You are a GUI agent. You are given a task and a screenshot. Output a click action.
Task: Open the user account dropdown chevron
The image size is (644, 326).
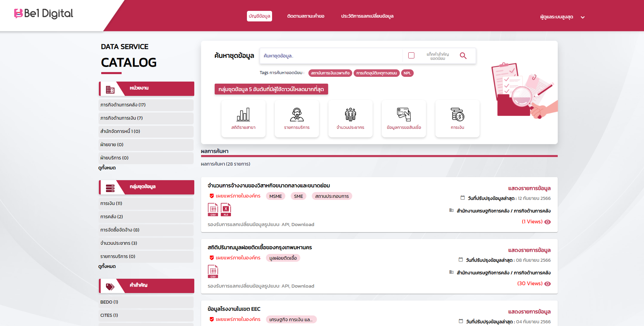coord(583,17)
